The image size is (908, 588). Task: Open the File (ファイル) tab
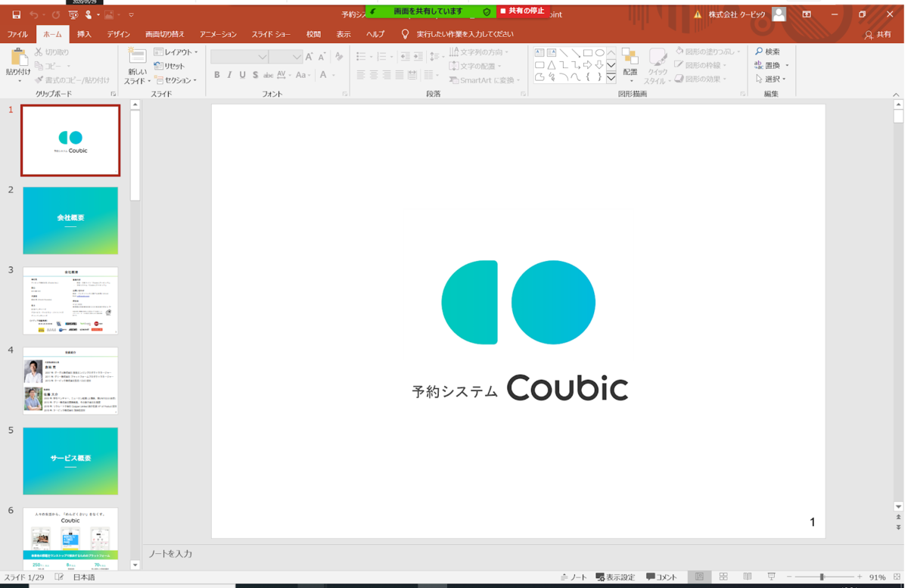click(x=17, y=34)
